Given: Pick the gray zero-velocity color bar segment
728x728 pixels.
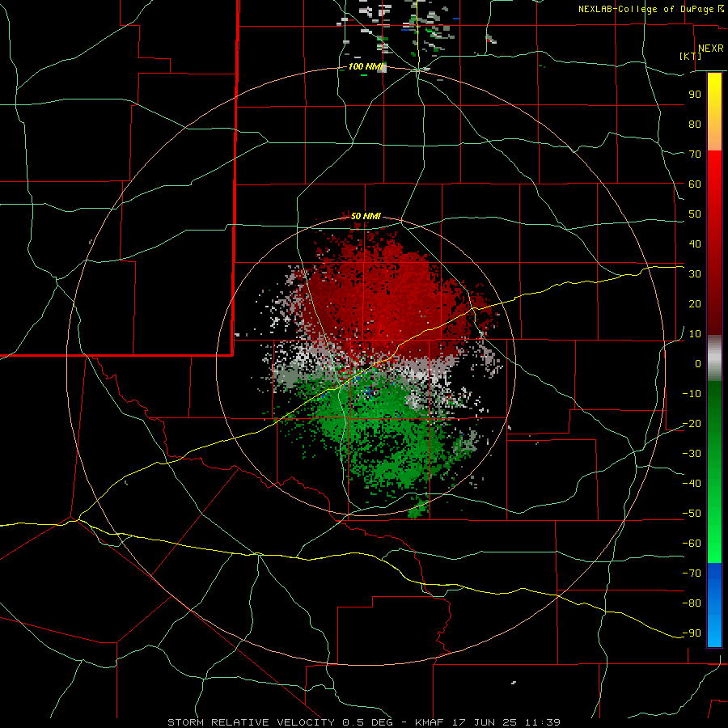Looking at the screenshot, I should coord(714,358).
